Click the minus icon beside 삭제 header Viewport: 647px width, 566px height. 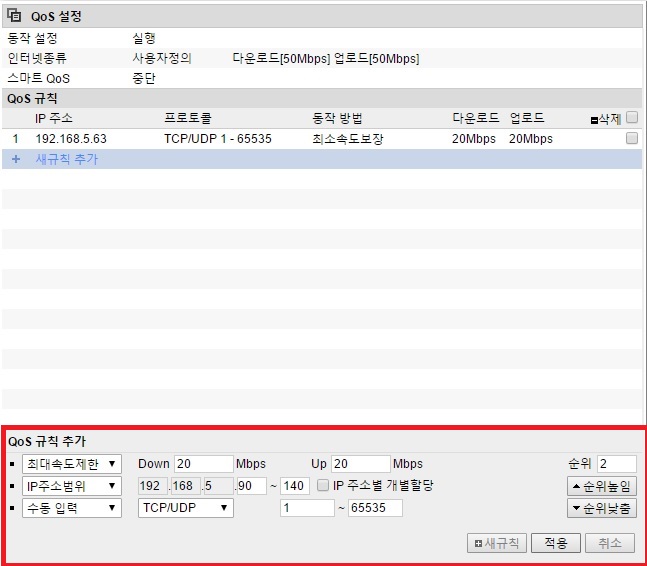[x=594, y=120]
